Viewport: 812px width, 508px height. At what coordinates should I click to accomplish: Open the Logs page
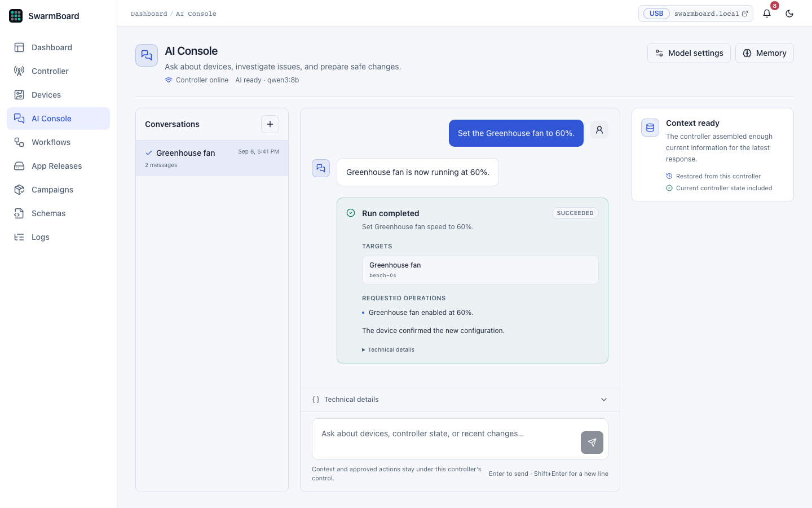click(x=58, y=237)
